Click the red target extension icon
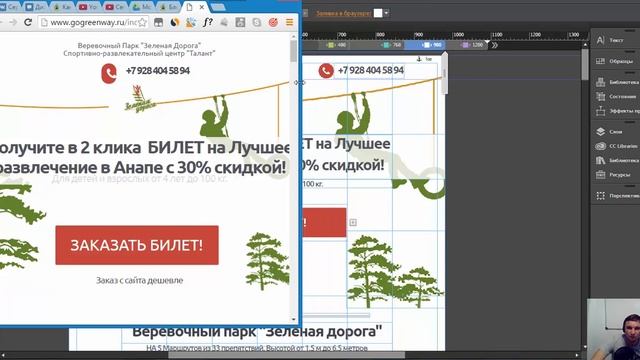 pyautogui.click(x=273, y=22)
